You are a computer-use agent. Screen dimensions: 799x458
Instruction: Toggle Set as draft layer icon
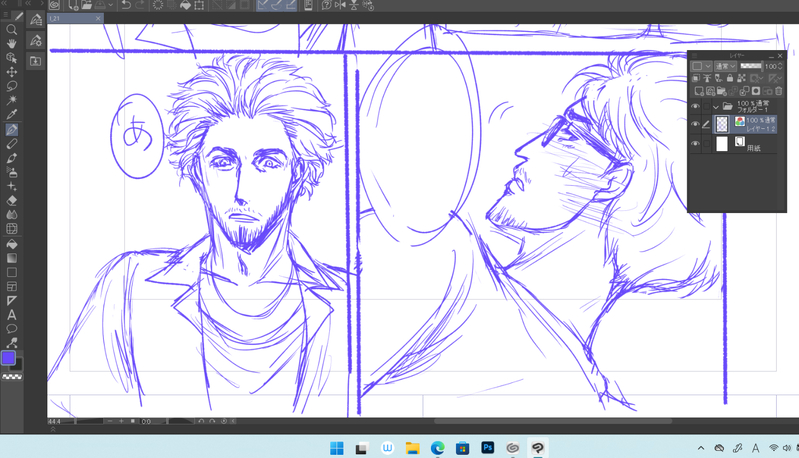(x=718, y=78)
